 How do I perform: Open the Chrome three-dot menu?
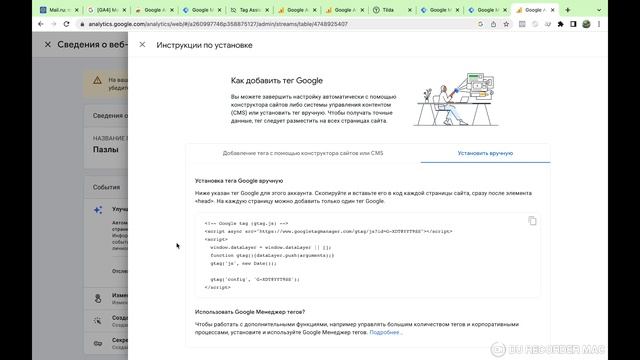click(599, 24)
